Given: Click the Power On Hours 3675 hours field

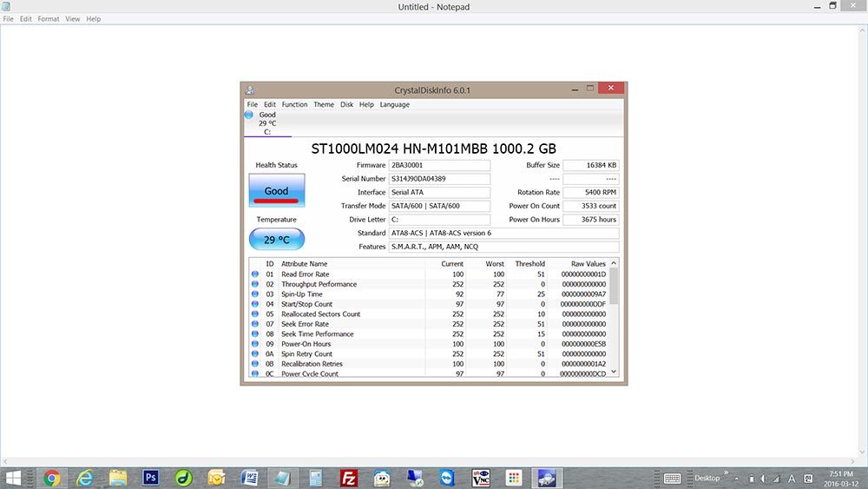Looking at the screenshot, I should [590, 219].
